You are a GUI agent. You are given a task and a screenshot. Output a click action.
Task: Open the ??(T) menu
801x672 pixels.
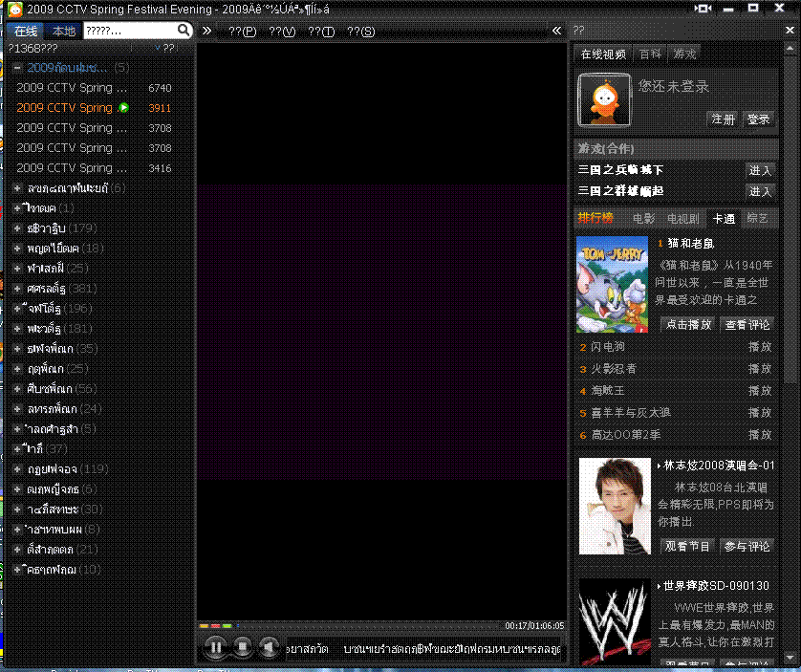321,32
